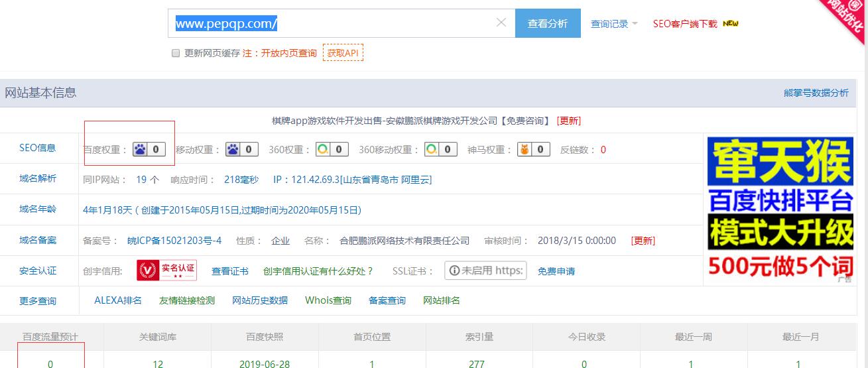The width and height of the screenshot is (868, 368).
Task: Click company name 合肥鹏派网络技术有限责任公司
Action: coord(404,241)
